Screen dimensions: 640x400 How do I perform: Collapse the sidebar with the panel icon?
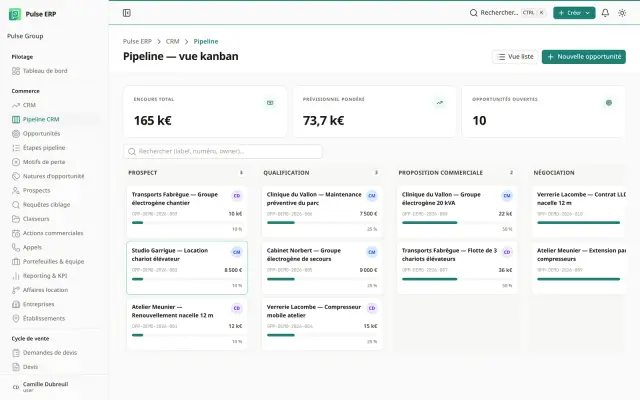point(127,13)
